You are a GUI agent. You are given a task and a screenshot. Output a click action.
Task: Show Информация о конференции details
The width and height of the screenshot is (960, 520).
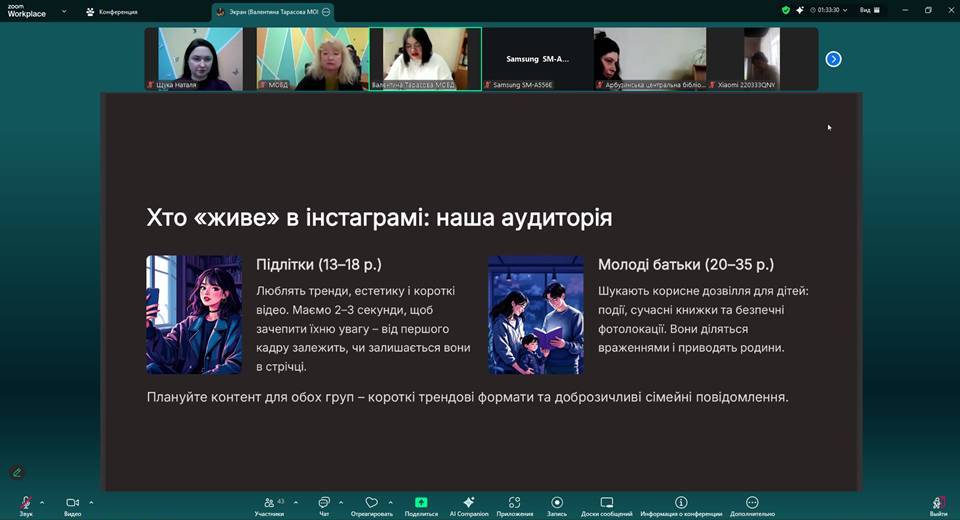click(x=681, y=503)
